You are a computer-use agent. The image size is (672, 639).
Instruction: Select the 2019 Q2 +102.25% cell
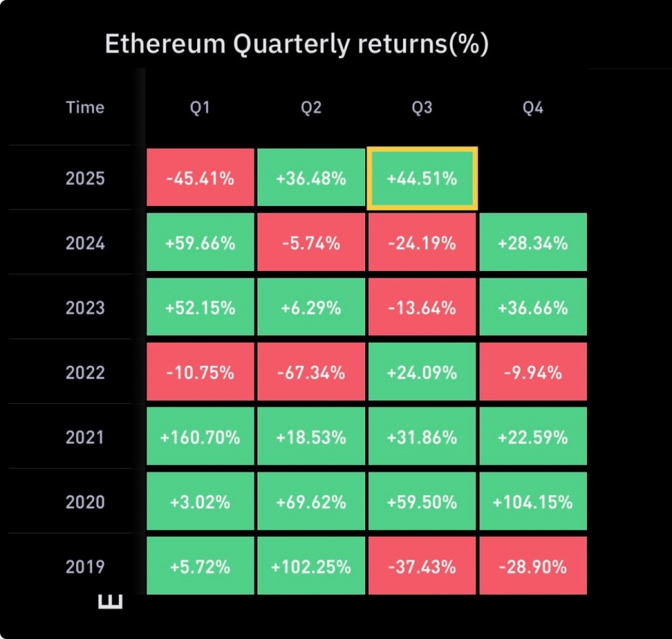click(311, 566)
